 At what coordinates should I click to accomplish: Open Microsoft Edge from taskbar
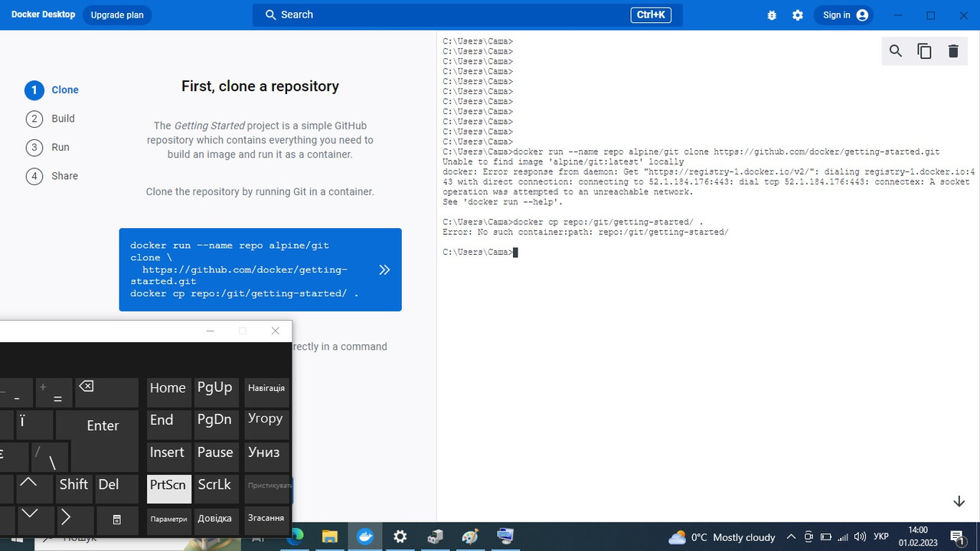[x=296, y=536]
